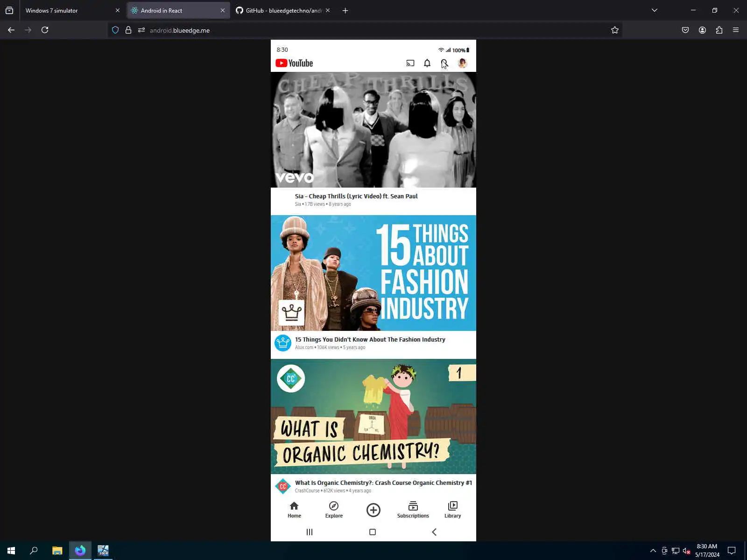Open a new browser tab
This screenshot has width=747, height=560.
click(x=345, y=10)
